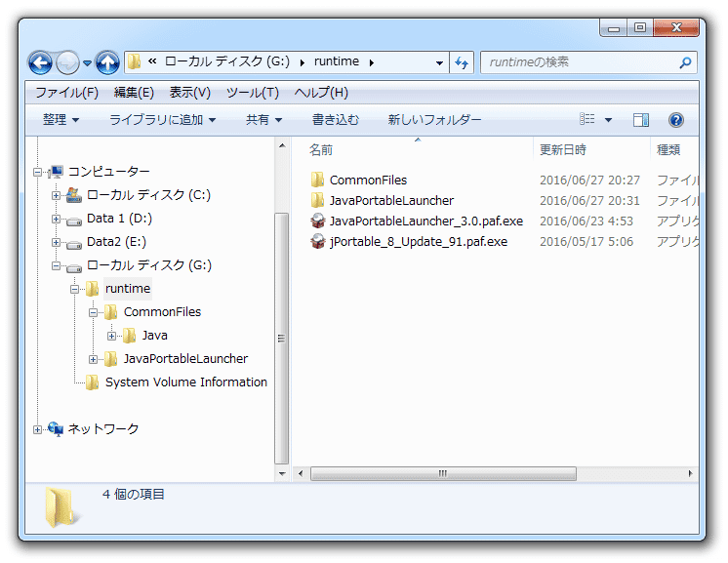Click navigation pane scroll down arrow
This screenshot has height=563, width=728.
coord(282,474)
